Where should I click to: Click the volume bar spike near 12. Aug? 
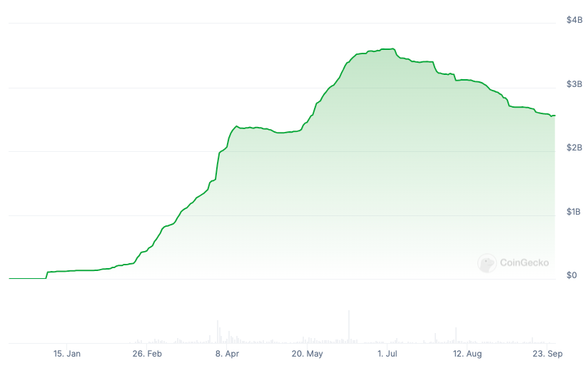click(x=456, y=335)
